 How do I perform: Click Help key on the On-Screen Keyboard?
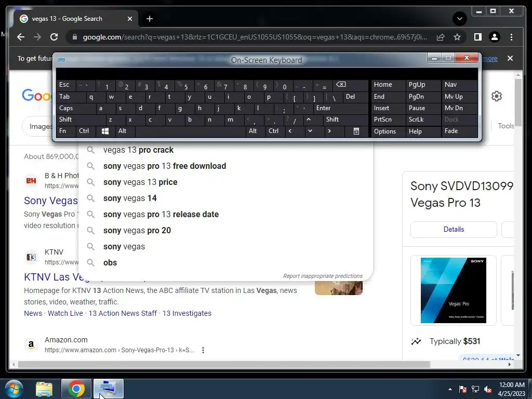pos(423,131)
